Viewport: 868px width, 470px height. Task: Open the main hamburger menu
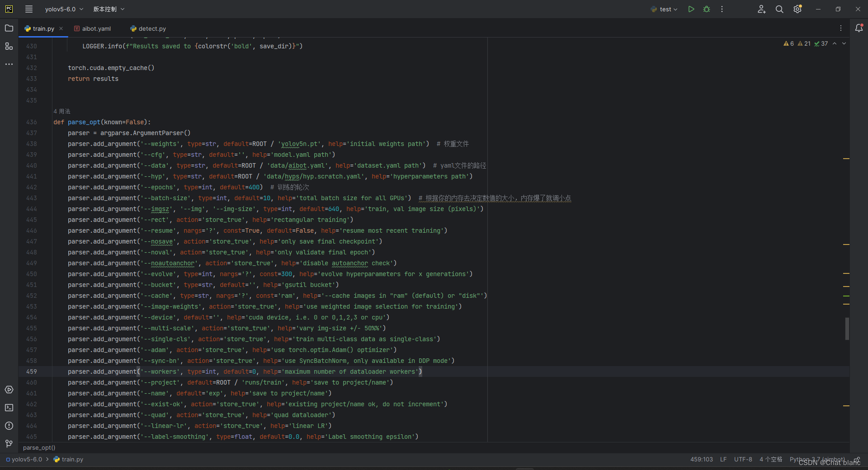pos(29,9)
